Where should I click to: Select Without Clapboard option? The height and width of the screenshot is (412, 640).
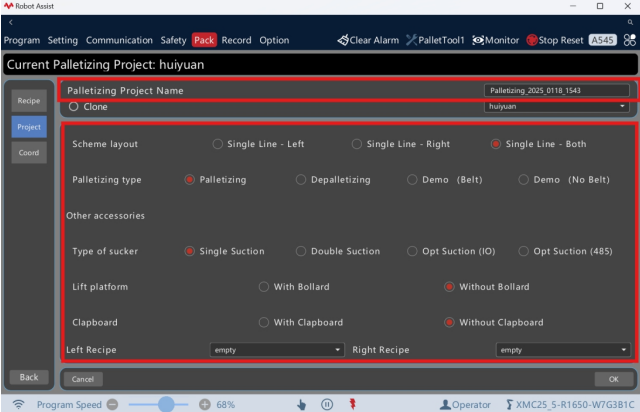[449, 323]
